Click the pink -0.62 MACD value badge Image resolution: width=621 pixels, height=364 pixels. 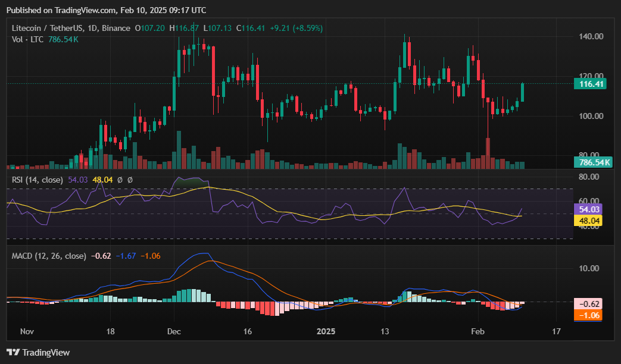click(x=587, y=303)
